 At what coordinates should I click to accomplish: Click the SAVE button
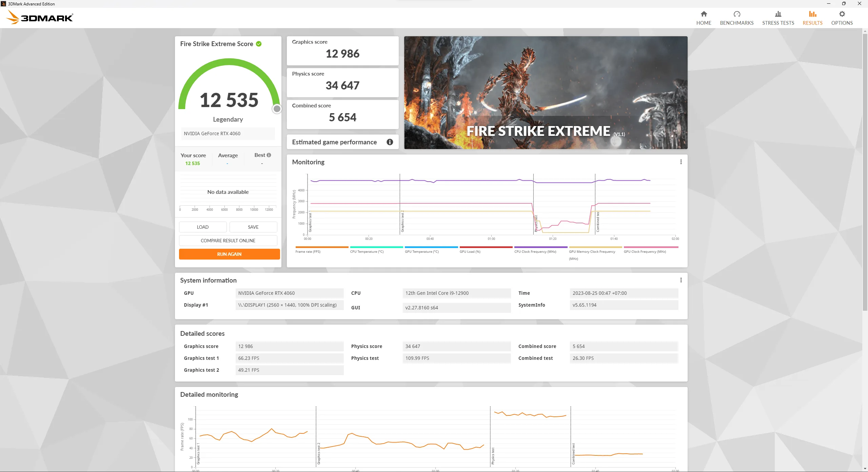point(253,227)
